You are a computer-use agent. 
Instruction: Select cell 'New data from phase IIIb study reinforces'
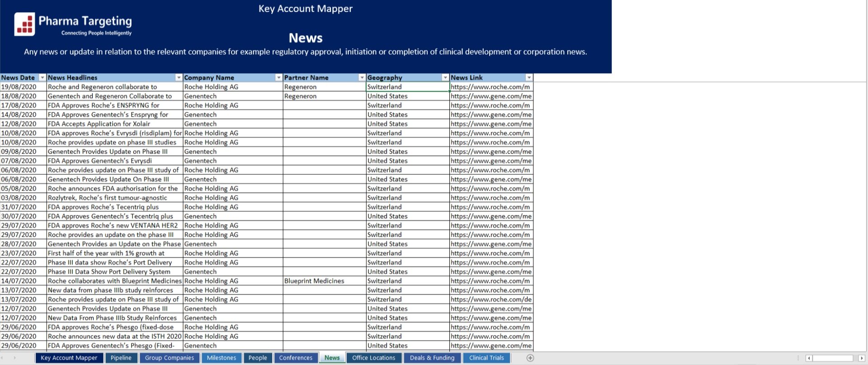(115, 290)
